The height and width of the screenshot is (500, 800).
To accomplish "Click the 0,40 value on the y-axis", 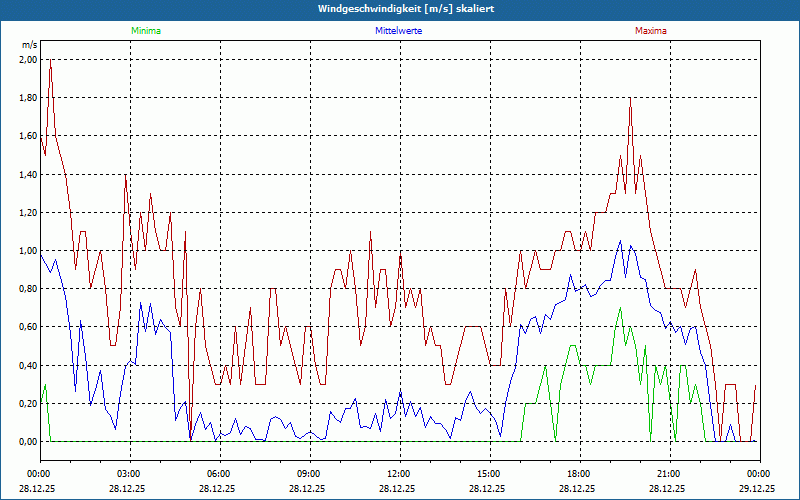I will (28, 365).
